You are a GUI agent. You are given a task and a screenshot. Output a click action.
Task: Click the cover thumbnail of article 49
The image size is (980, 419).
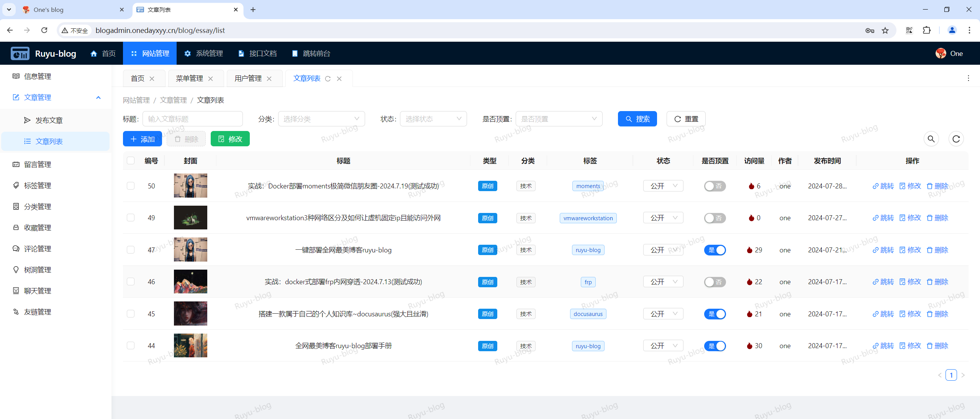click(190, 218)
